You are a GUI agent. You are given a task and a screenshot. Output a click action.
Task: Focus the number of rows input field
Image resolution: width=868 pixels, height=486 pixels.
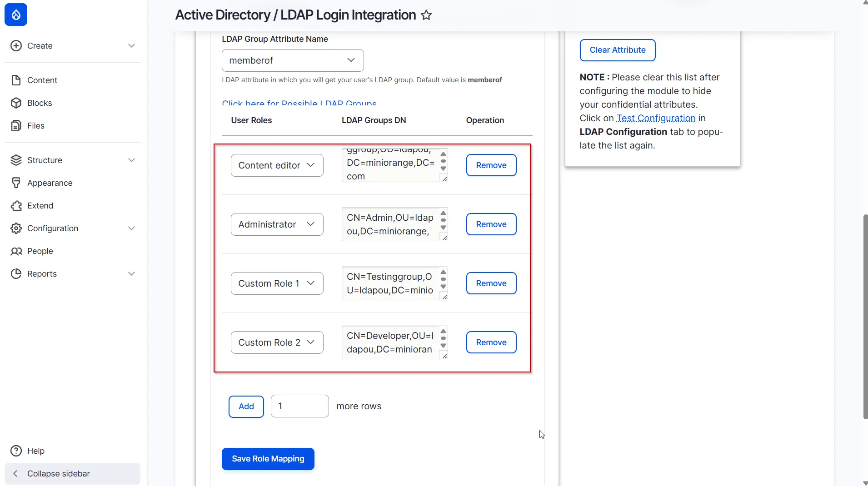point(300,406)
